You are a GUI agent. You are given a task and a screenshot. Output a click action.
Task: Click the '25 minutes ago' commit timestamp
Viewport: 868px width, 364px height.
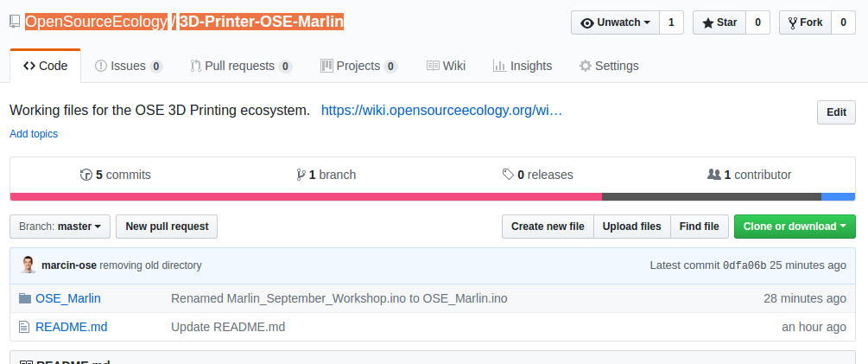[808, 265]
